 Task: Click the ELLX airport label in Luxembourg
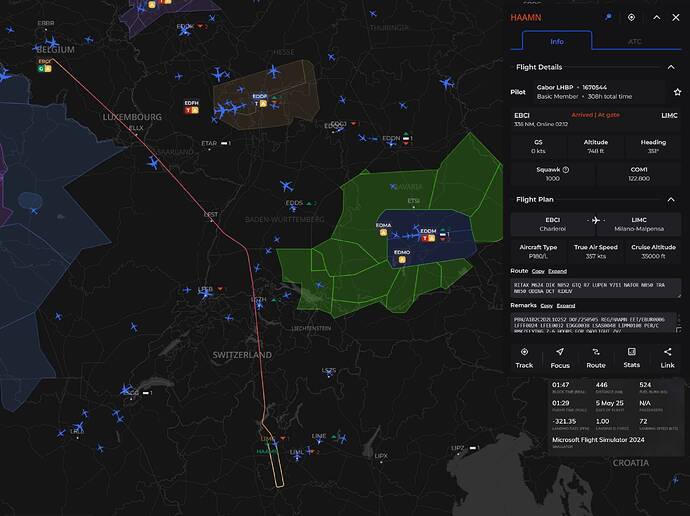pos(136,128)
